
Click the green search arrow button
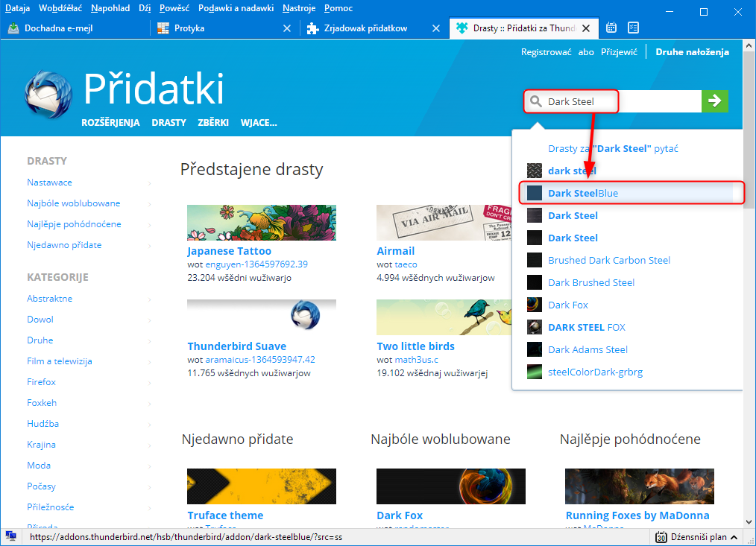click(714, 101)
